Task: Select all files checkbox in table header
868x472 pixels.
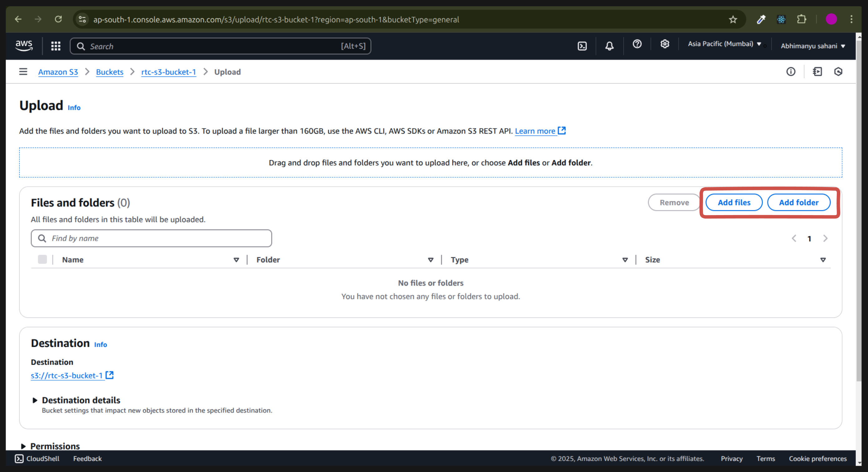Action: (x=42, y=259)
